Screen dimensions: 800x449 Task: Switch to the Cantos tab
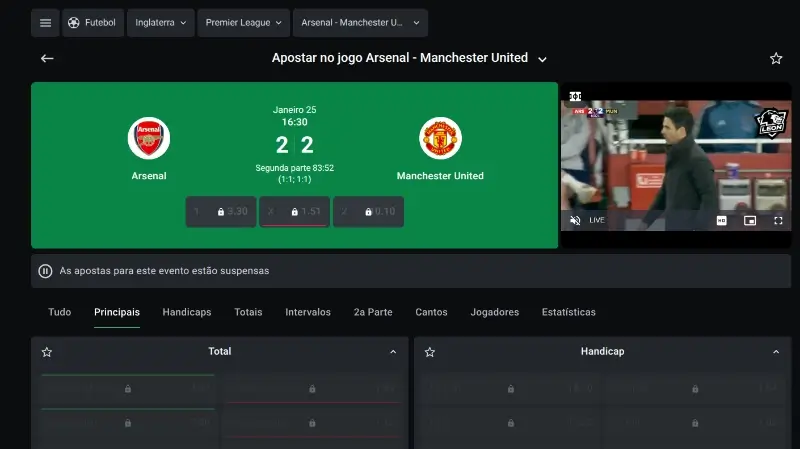431,312
